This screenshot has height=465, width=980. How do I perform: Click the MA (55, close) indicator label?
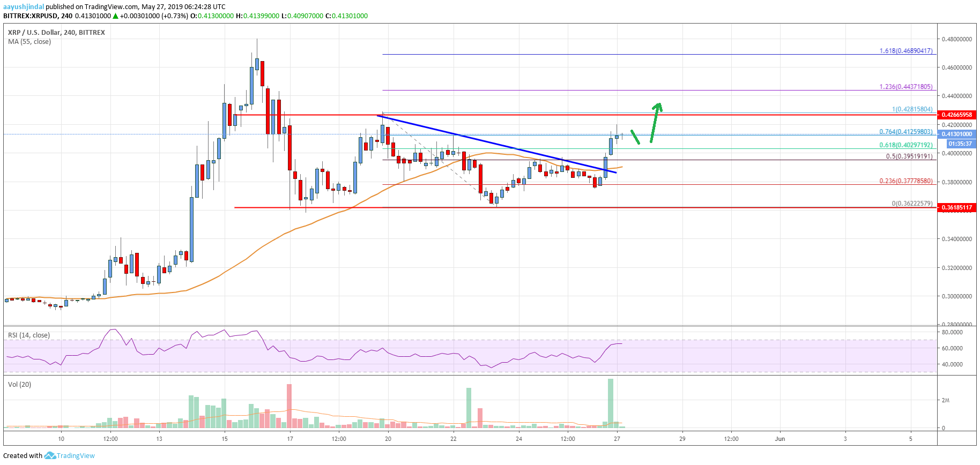coord(29,42)
